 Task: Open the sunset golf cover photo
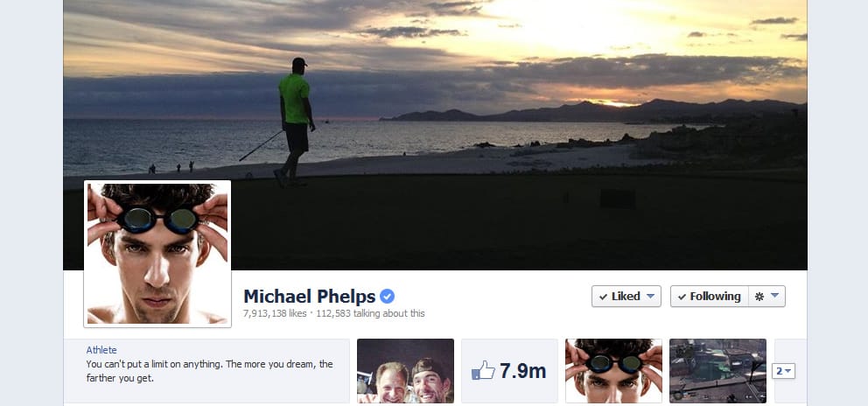pyautogui.click(x=435, y=135)
